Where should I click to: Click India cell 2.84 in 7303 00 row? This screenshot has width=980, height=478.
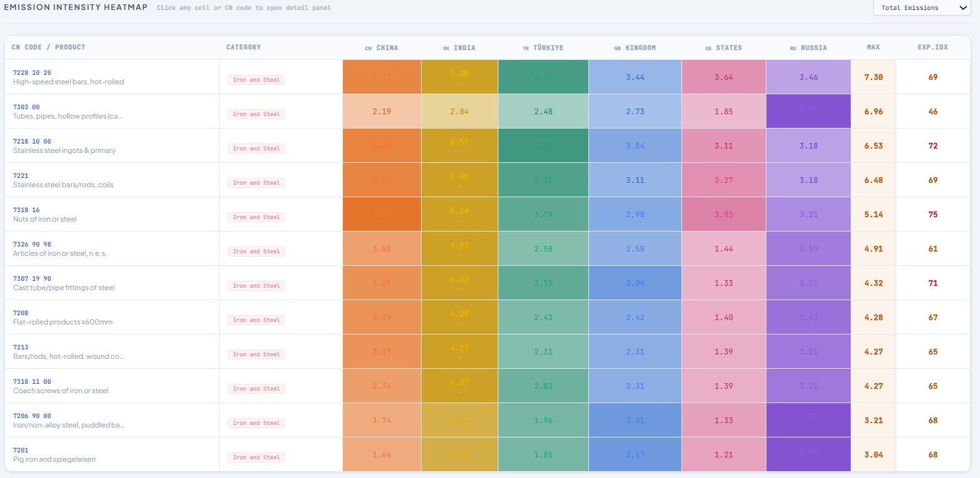[x=459, y=112]
